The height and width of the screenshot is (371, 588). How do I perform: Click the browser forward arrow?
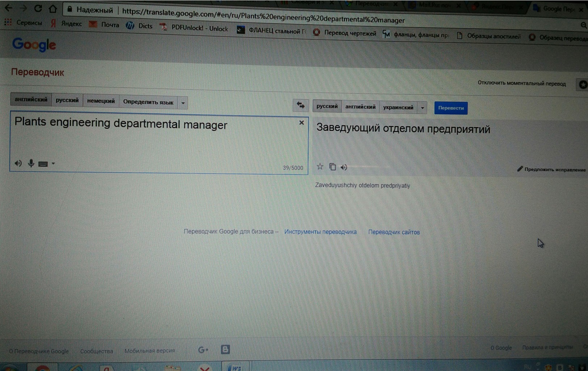23,8
